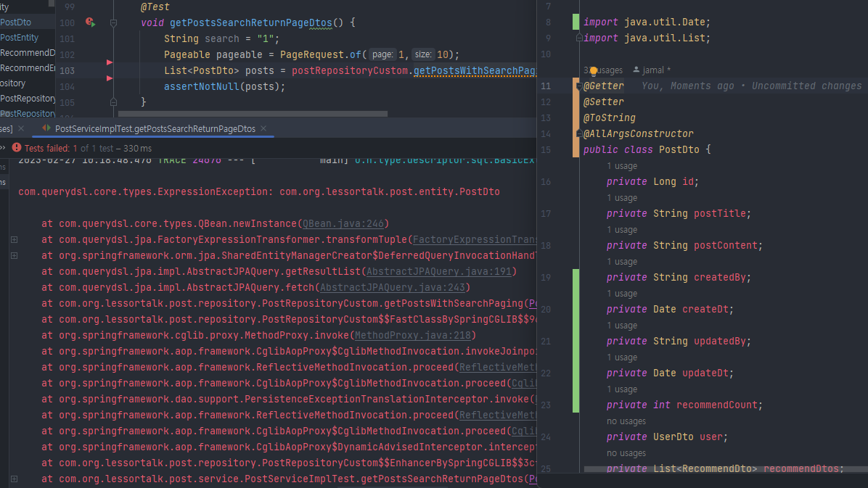Screen dimensions: 868x488
Task: Click the 'page:' parameter hint in PageRequest.of
Action: (x=382, y=54)
